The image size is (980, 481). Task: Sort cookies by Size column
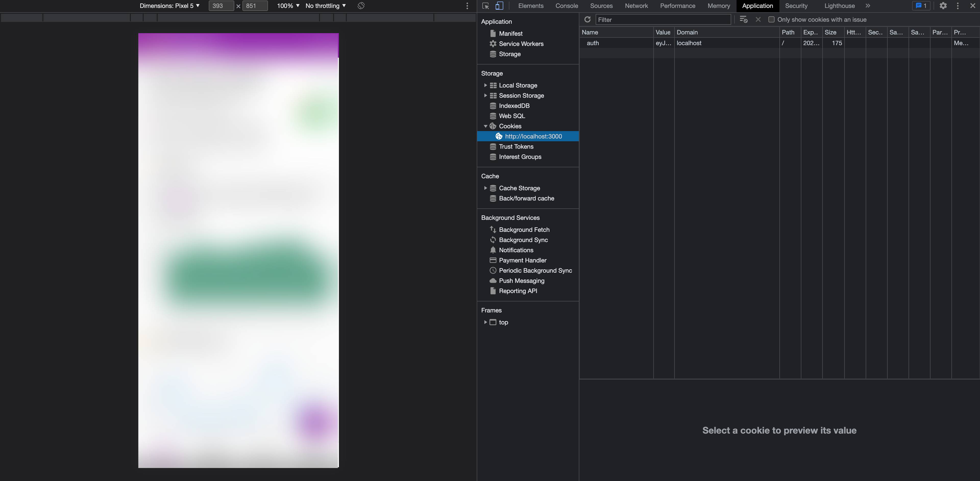[x=833, y=32]
